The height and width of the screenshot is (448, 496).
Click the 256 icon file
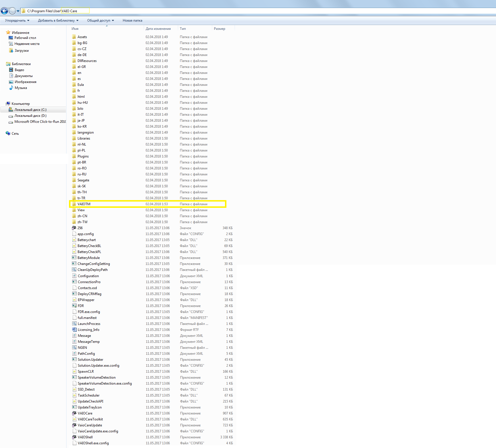74,228
